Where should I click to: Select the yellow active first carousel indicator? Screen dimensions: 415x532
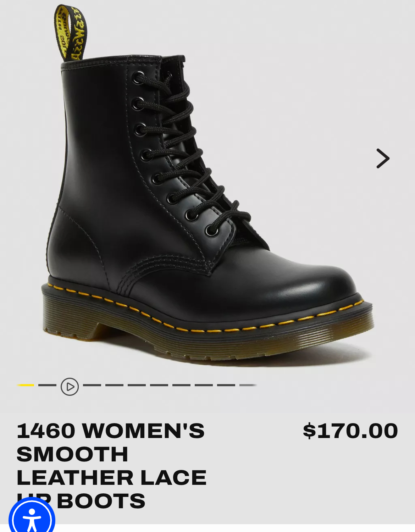pyautogui.click(x=26, y=385)
